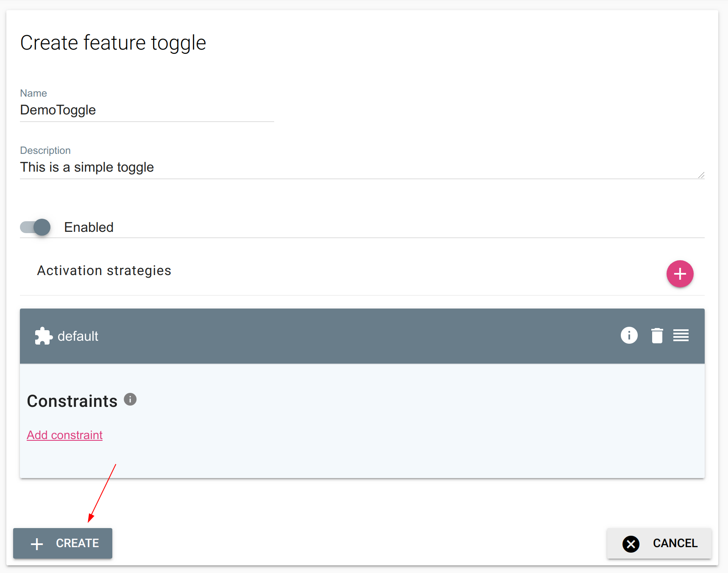This screenshot has height=573, width=728.
Task: Disable the Enabled toggle
Action: pyautogui.click(x=35, y=227)
